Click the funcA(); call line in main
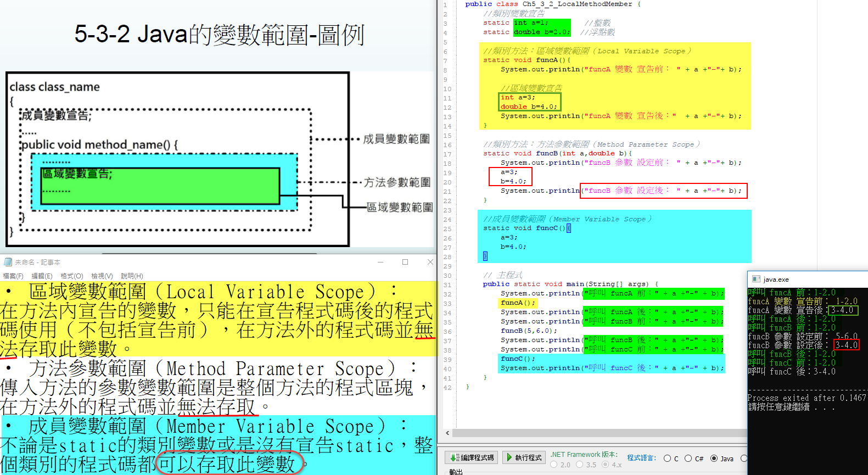 517,303
